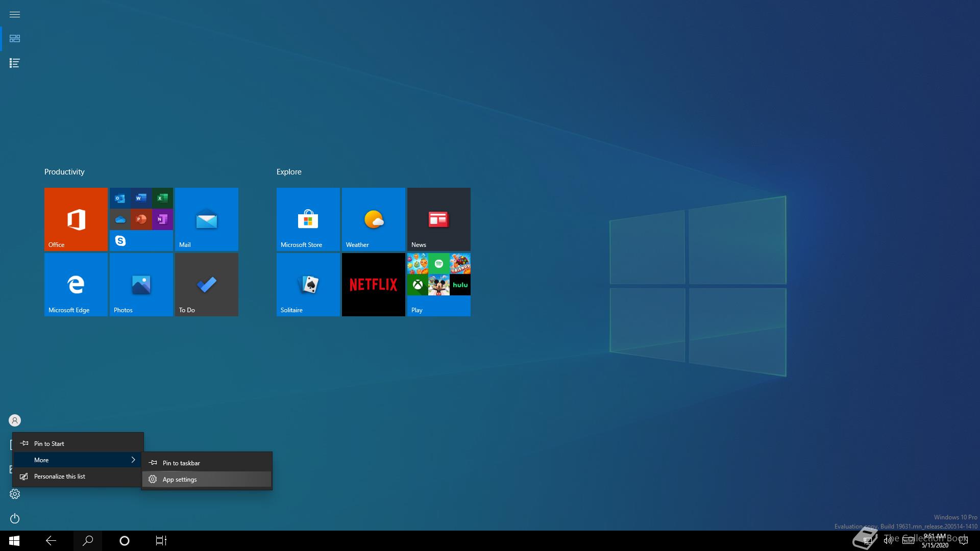
Task: Click the Productivity group heading
Action: [64, 172]
